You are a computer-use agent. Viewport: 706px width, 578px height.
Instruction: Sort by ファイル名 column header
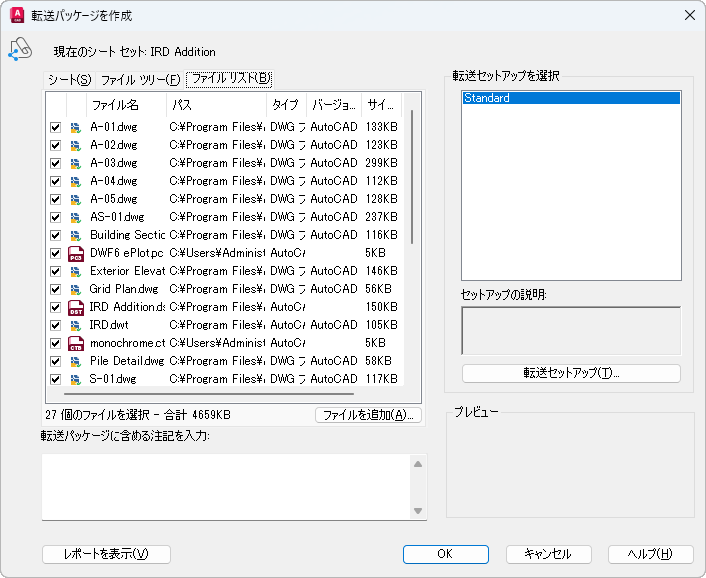click(x=126, y=105)
